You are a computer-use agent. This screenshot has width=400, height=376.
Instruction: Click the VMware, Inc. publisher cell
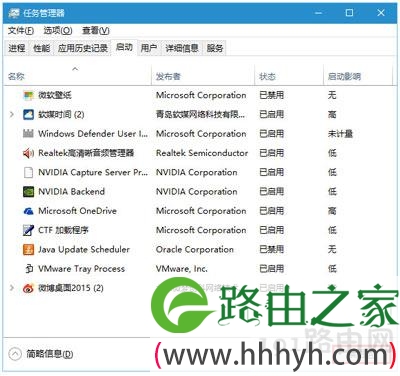tap(182, 269)
